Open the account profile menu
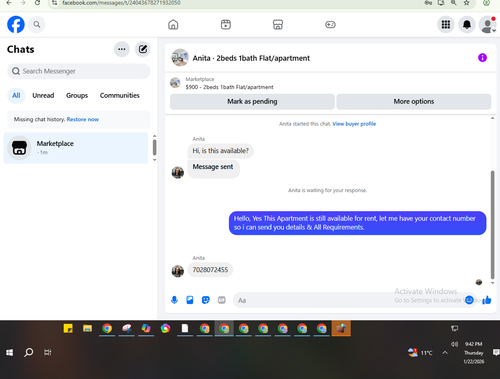The image size is (500, 379). pos(487,24)
